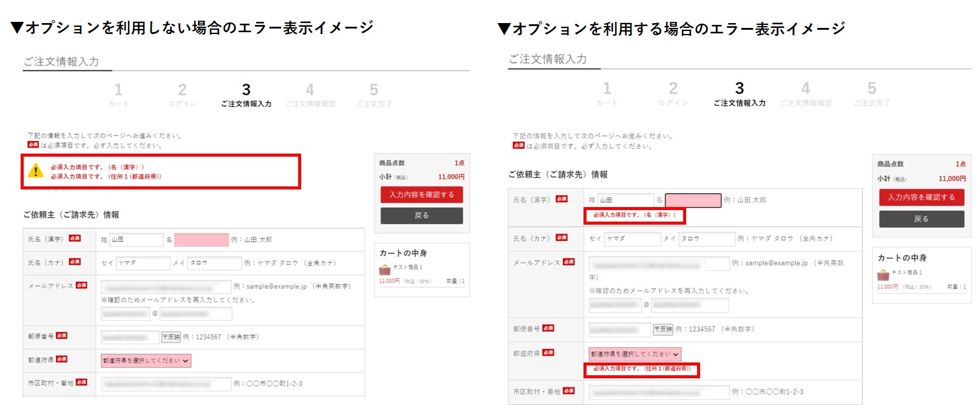
Task: Click the 戻る button in the right example
Action: (921, 219)
